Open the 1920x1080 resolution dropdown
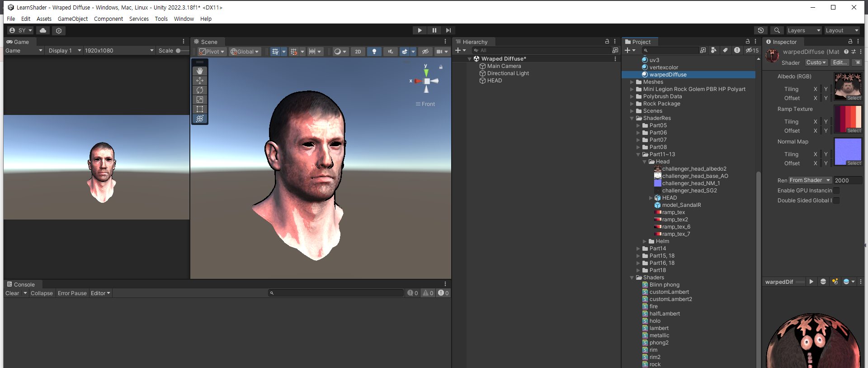The width and height of the screenshot is (868, 368). pos(119,51)
